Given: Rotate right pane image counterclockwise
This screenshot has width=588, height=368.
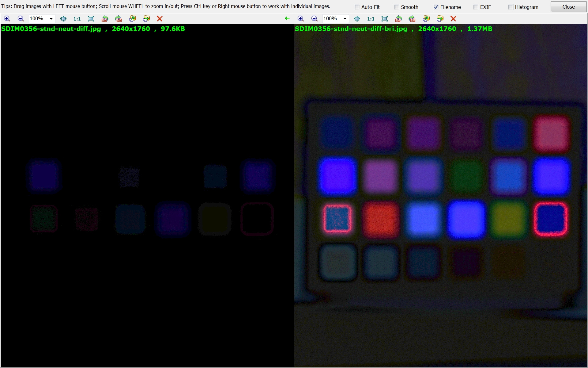Looking at the screenshot, I should [x=398, y=19].
